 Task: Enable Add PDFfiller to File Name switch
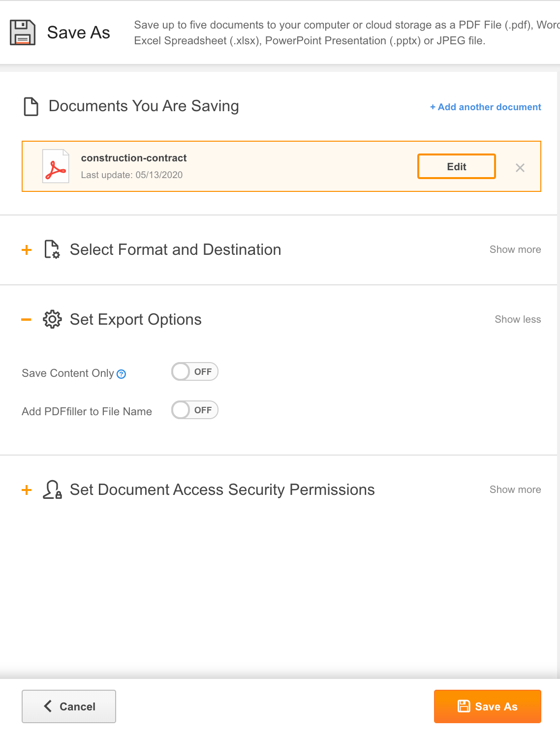click(x=195, y=410)
